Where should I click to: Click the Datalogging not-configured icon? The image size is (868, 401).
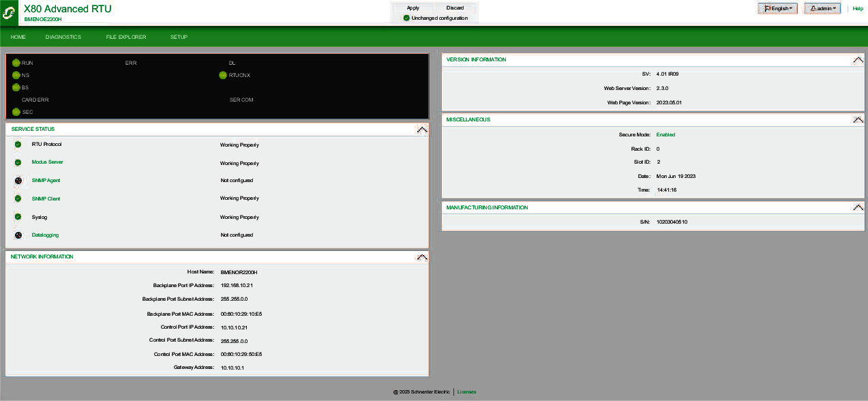(x=18, y=235)
